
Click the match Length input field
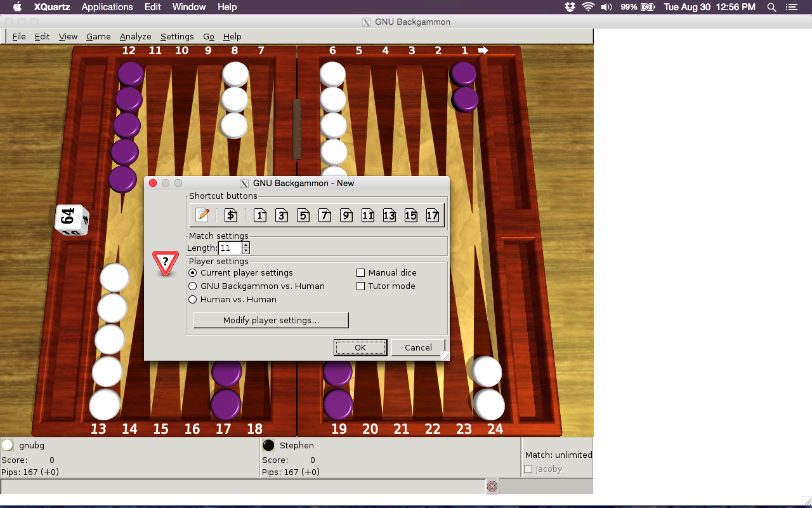(x=230, y=248)
